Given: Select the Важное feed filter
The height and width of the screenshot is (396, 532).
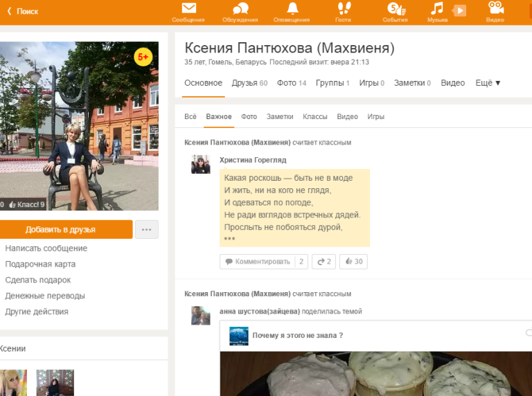Looking at the screenshot, I should tap(219, 116).
